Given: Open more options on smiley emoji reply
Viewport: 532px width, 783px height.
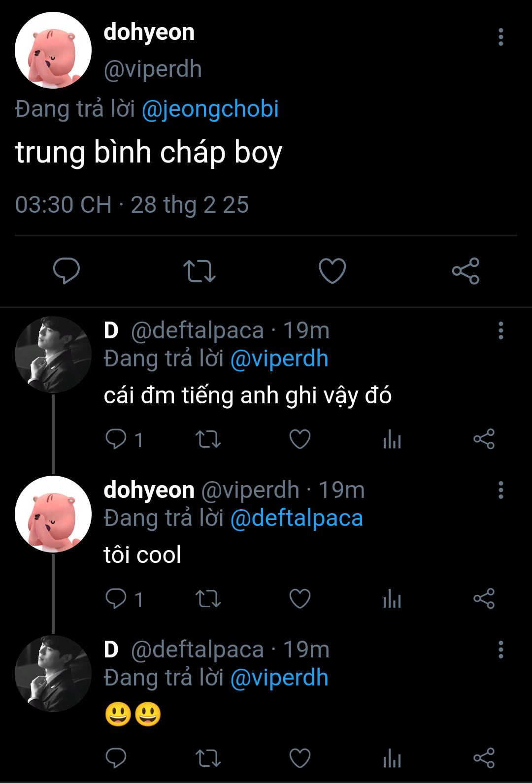Looking at the screenshot, I should click(x=500, y=650).
